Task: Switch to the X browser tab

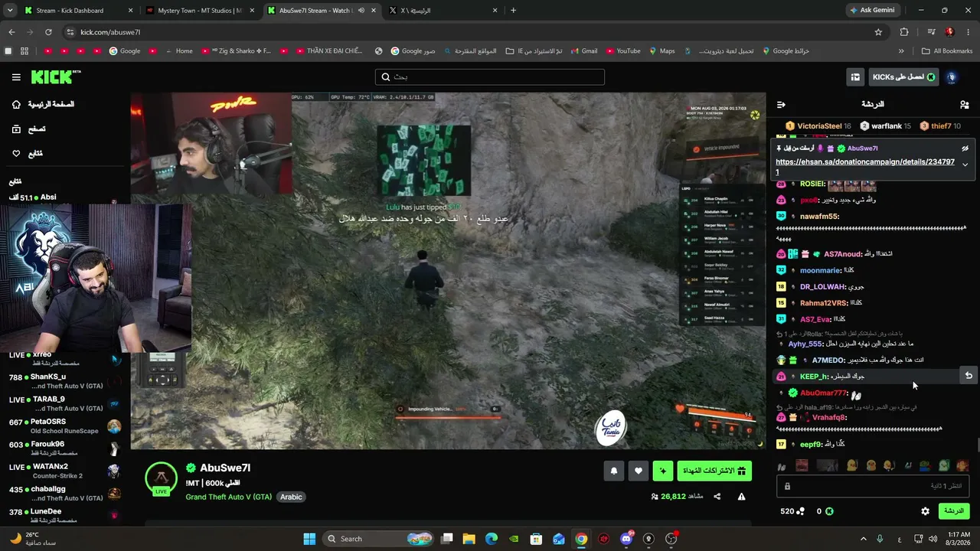Action: point(444,11)
